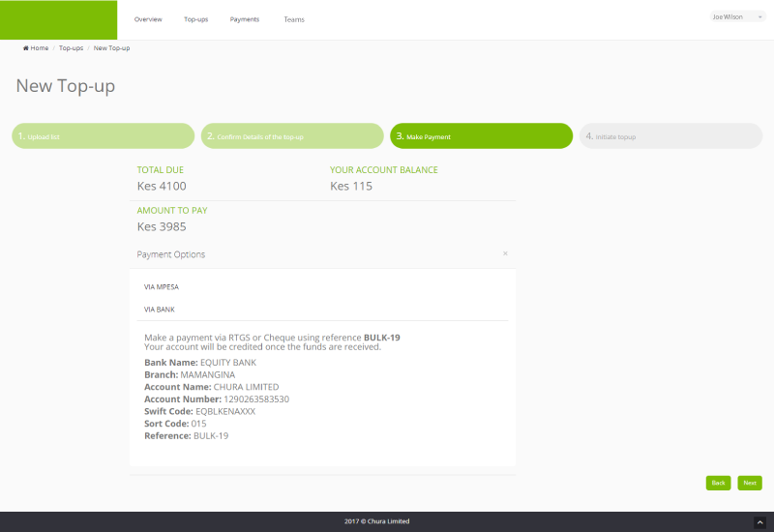774x532 pixels.
Task: Close the Payment Options panel
Action: (505, 253)
